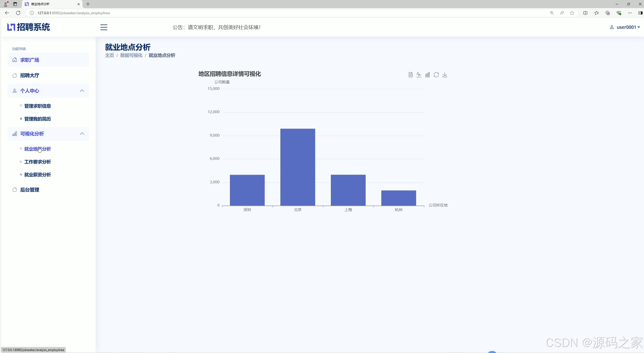Click the 就业地点分析 breadcrumb text
The height and width of the screenshot is (353, 644).
pyautogui.click(x=162, y=55)
